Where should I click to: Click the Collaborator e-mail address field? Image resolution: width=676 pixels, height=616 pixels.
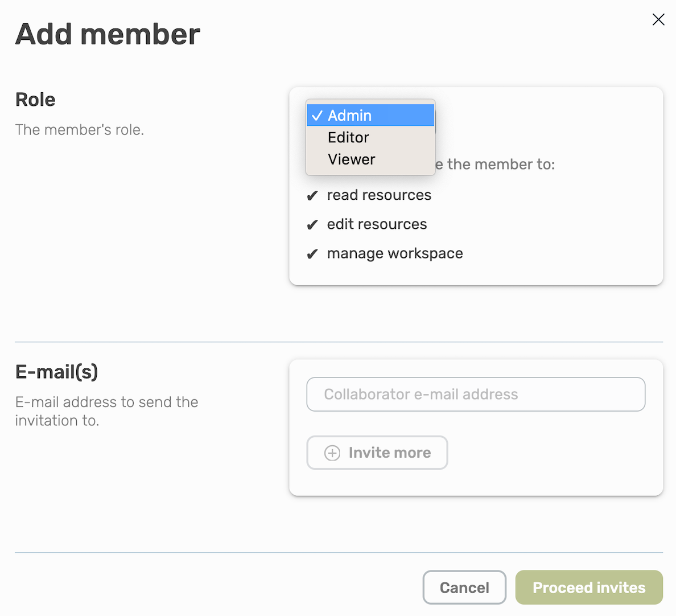476,394
